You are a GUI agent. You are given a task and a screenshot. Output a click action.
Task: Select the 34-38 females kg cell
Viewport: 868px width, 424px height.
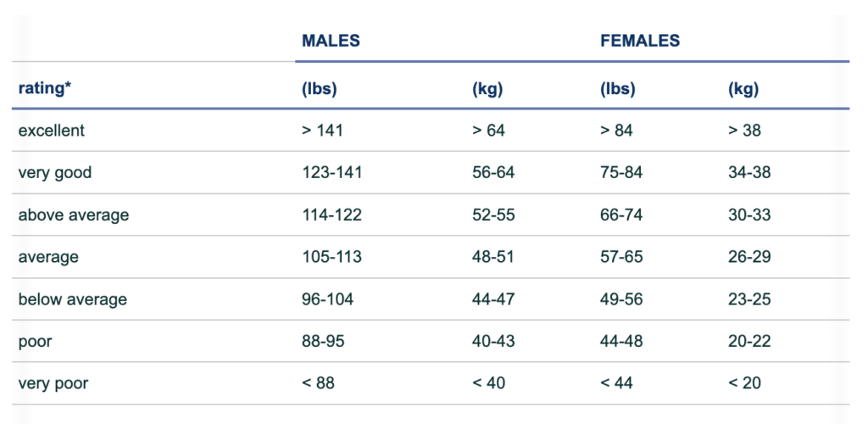(x=749, y=173)
